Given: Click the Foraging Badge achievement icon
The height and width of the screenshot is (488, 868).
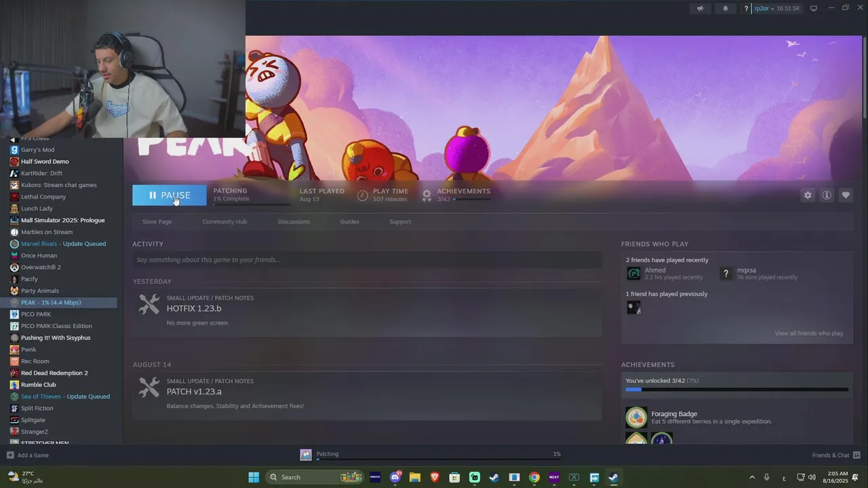Looking at the screenshot, I should click(x=636, y=417).
